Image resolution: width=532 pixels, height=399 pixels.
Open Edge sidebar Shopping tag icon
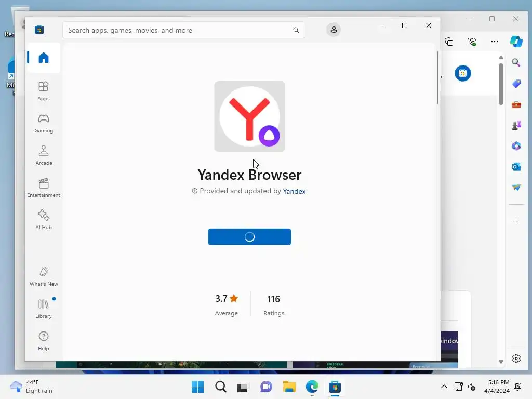[516, 84]
